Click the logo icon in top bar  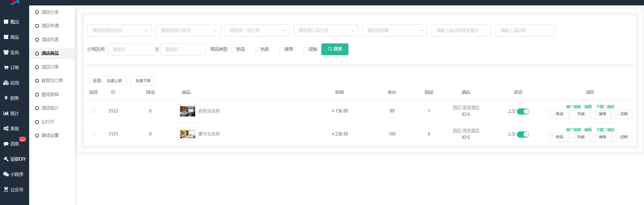15,2
